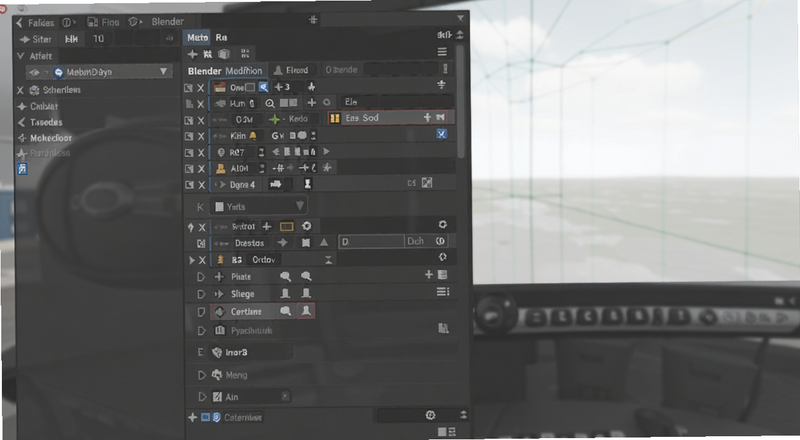800x440 pixels.
Task: Click the Ordov button
Action: (x=263, y=260)
